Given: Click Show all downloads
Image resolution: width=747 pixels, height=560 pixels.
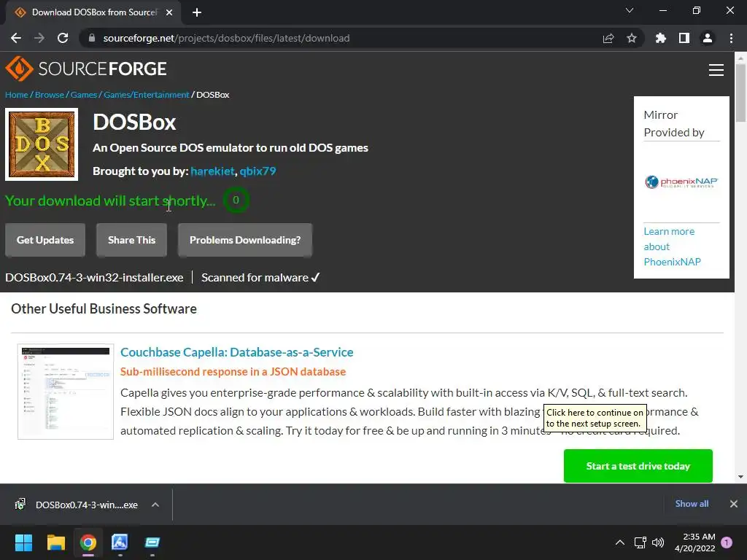Looking at the screenshot, I should pyautogui.click(x=692, y=503).
